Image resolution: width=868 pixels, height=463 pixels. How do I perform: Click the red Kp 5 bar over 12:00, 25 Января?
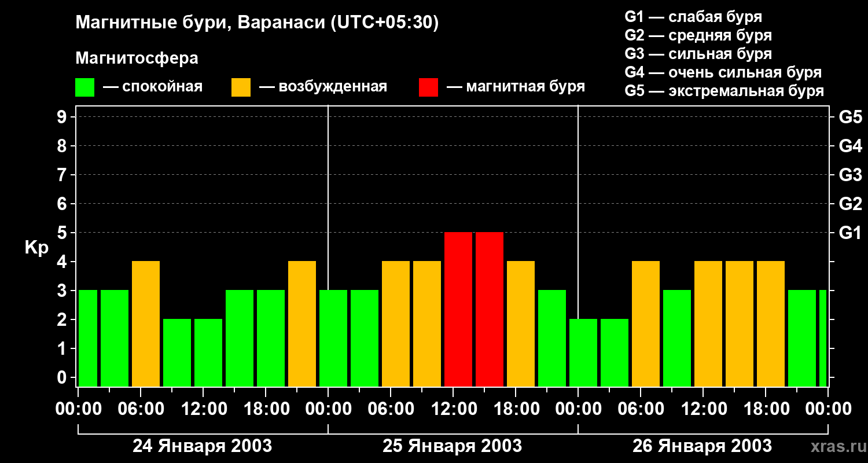coord(458,309)
